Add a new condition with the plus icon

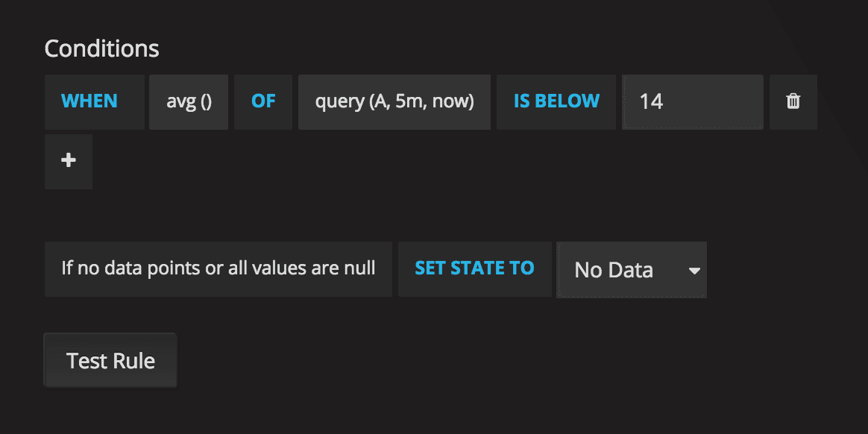tap(69, 161)
